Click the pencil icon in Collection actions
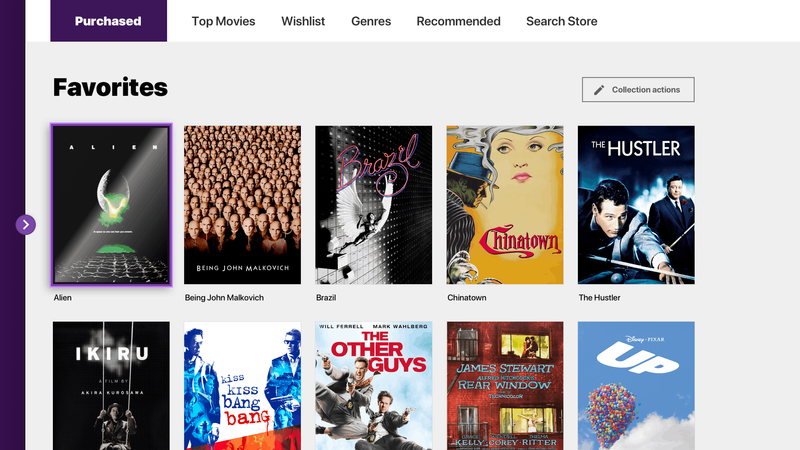Screen dimensions: 800x450 click(599, 90)
